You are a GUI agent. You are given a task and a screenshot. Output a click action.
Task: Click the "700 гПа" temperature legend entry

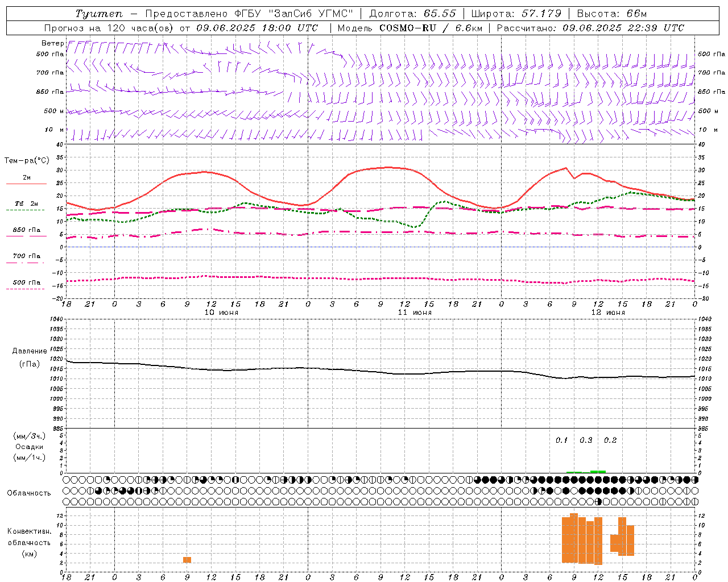pos(26,258)
